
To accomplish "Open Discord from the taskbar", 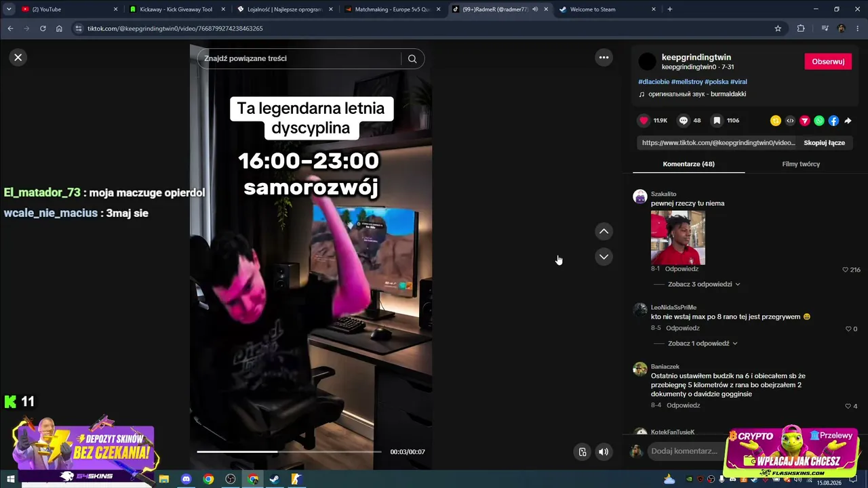I will [x=186, y=479].
